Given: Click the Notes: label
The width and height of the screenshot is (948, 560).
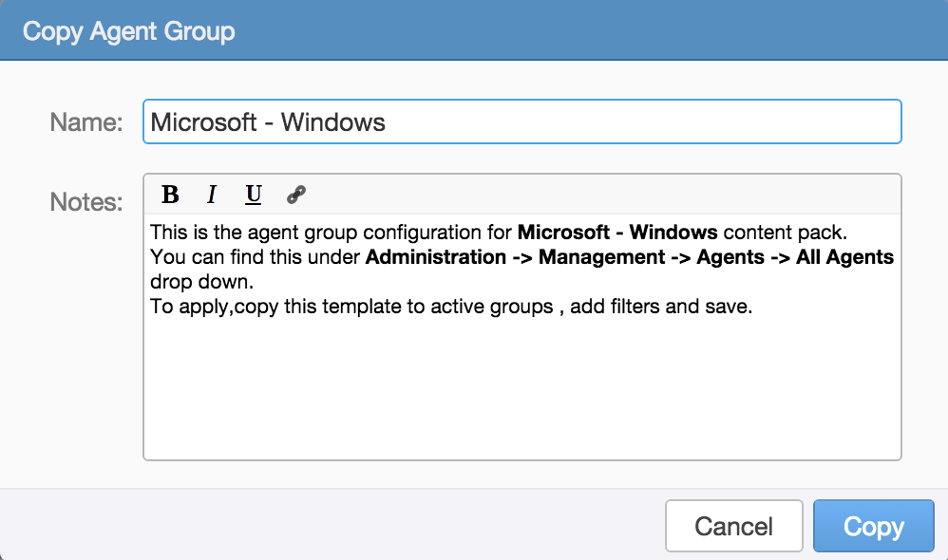Looking at the screenshot, I should pyautogui.click(x=86, y=201).
